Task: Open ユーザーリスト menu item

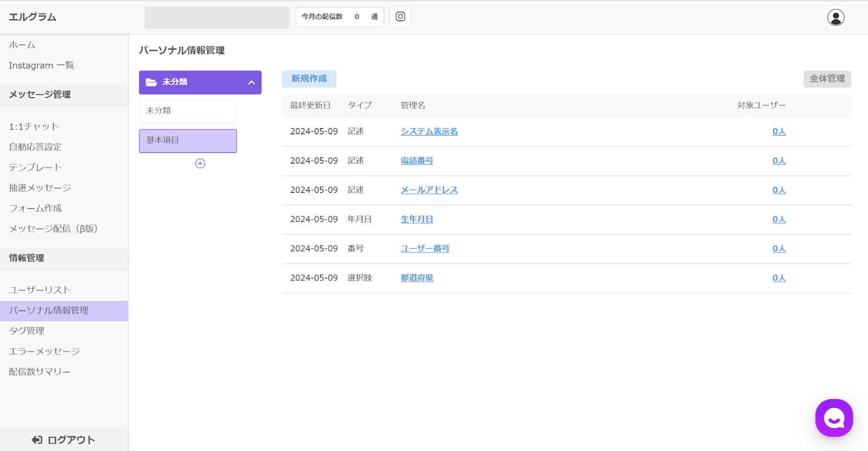Action: [40, 290]
